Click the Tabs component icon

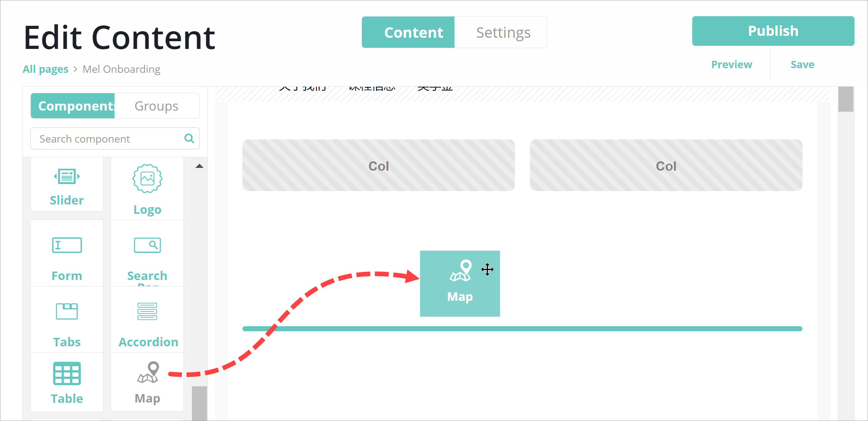point(67,312)
